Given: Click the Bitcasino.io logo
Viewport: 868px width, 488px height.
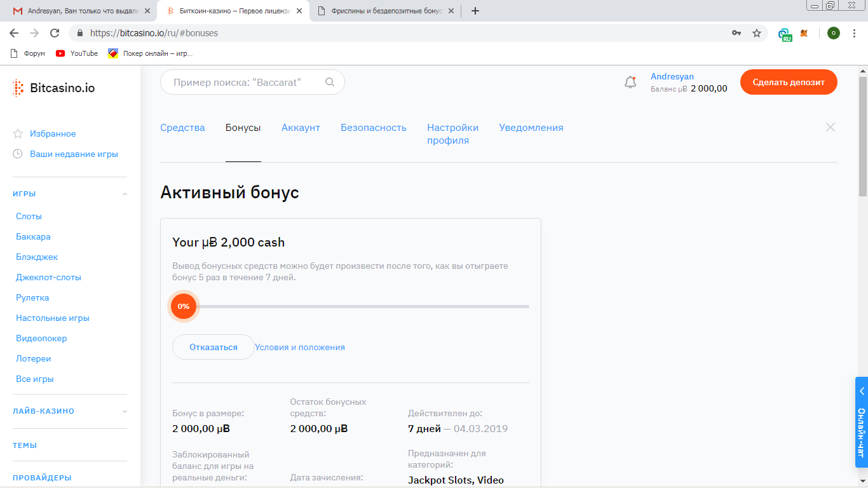Looking at the screenshot, I should click(x=53, y=88).
